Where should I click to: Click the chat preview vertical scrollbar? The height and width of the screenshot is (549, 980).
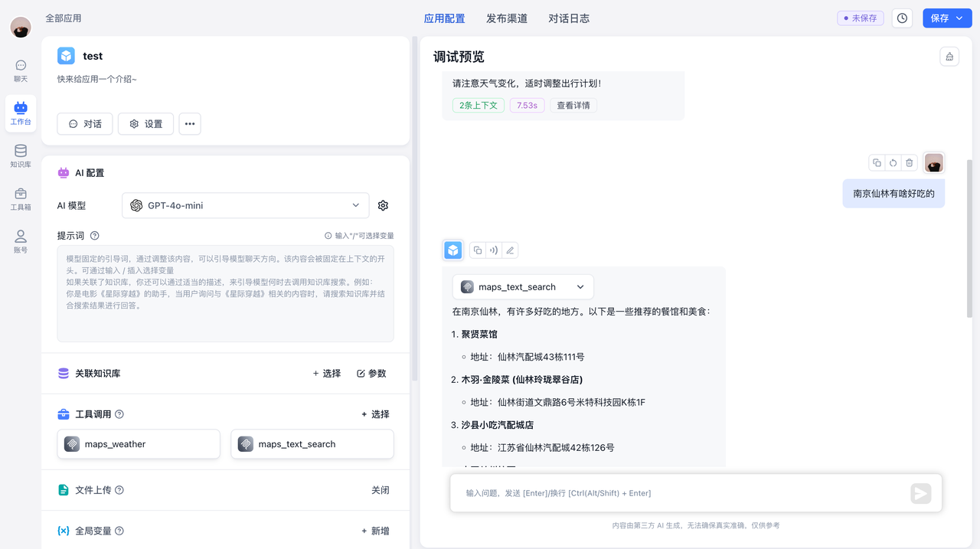click(969, 237)
